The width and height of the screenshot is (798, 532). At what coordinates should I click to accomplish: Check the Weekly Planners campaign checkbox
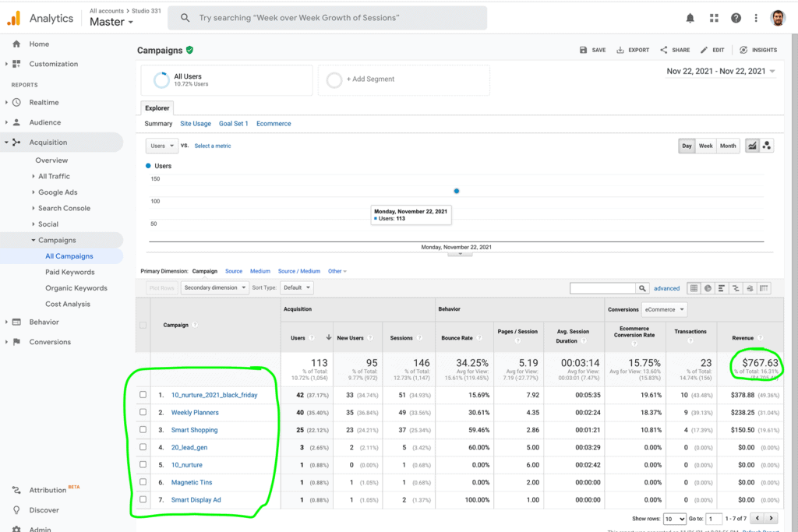pyautogui.click(x=143, y=412)
